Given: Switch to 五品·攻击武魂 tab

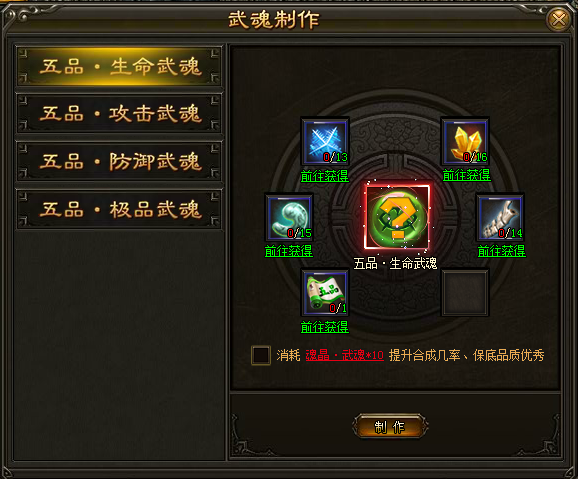Looking at the screenshot, I should click(x=119, y=114).
